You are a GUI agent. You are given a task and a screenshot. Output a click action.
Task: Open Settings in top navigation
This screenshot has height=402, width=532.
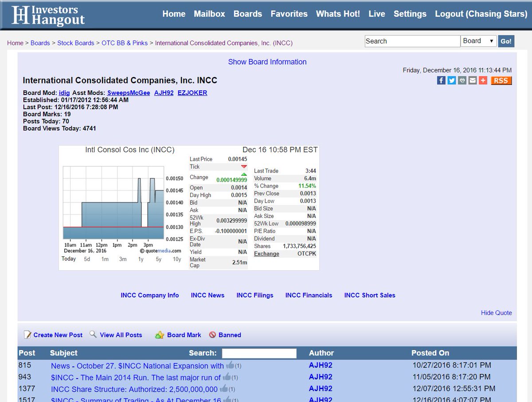click(x=410, y=14)
